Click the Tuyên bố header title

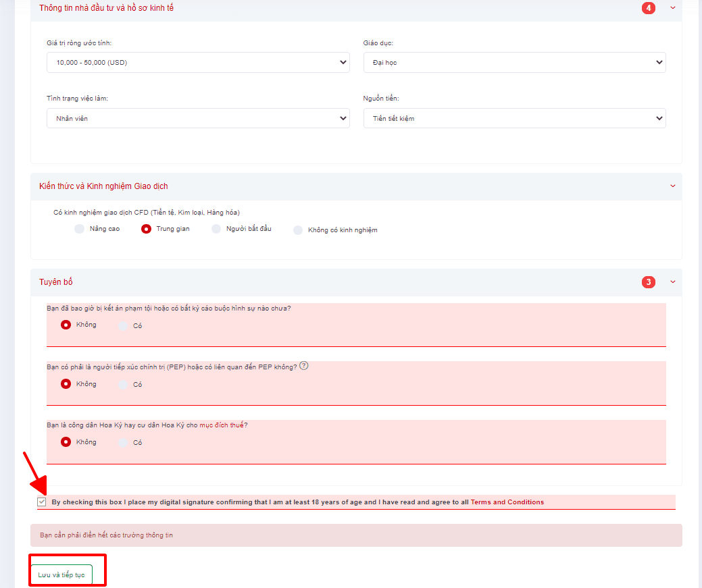coord(55,282)
